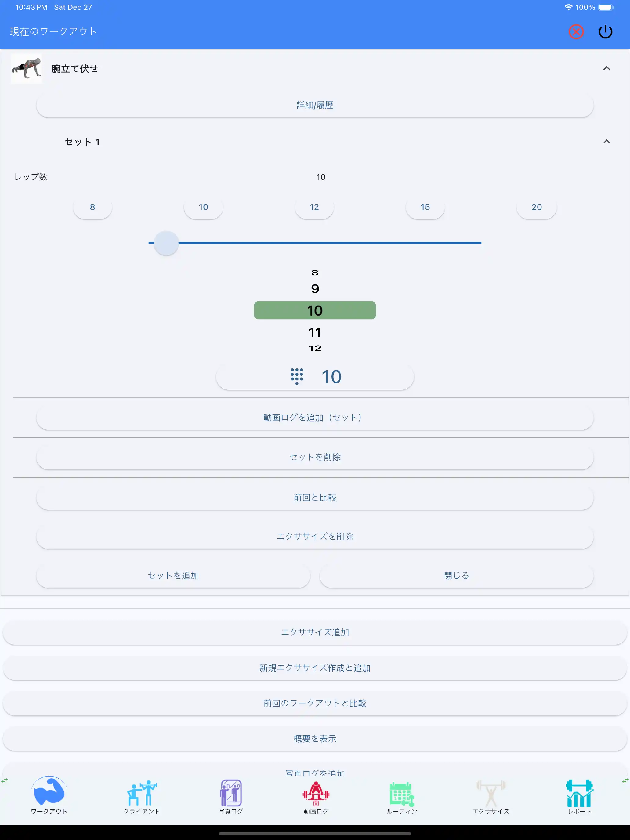Tap the power icon in the header
This screenshot has height=840, width=630.
click(x=605, y=32)
